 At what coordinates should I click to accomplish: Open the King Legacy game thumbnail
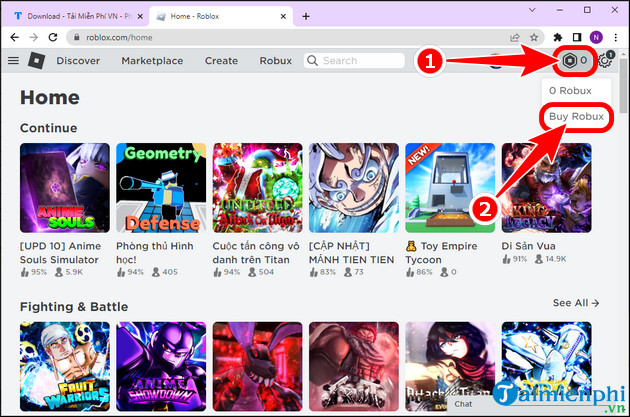click(x=546, y=188)
